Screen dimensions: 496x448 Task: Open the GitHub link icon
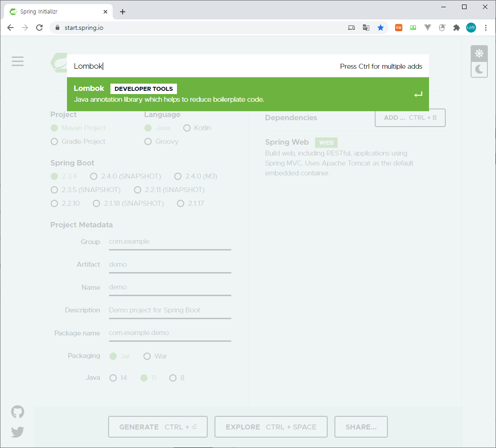pyautogui.click(x=18, y=412)
